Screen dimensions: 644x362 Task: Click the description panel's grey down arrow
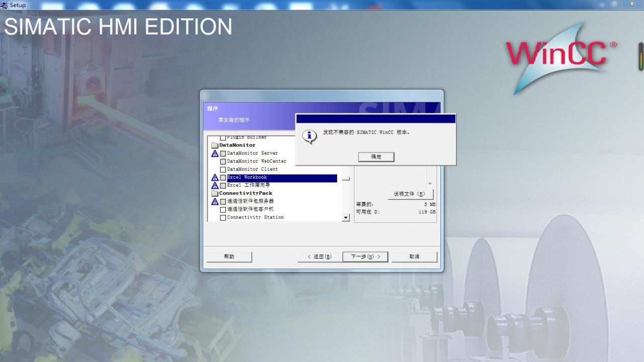430,184
